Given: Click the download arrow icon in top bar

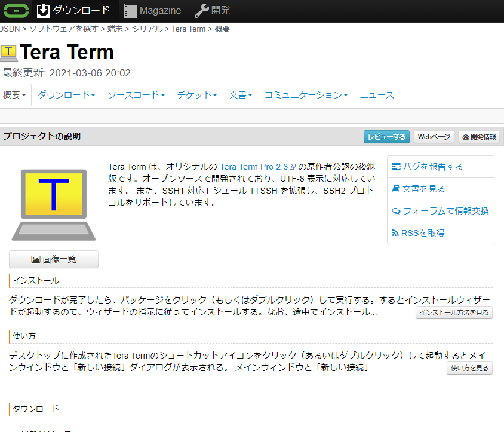Looking at the screenshot, I should pos(43,11).
